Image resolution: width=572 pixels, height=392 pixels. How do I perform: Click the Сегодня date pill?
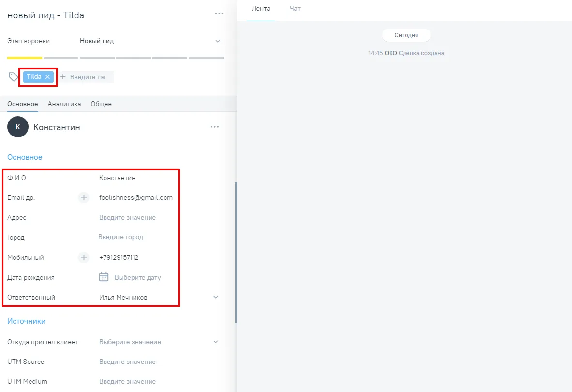pyautogui.click(x=406, y=35)
